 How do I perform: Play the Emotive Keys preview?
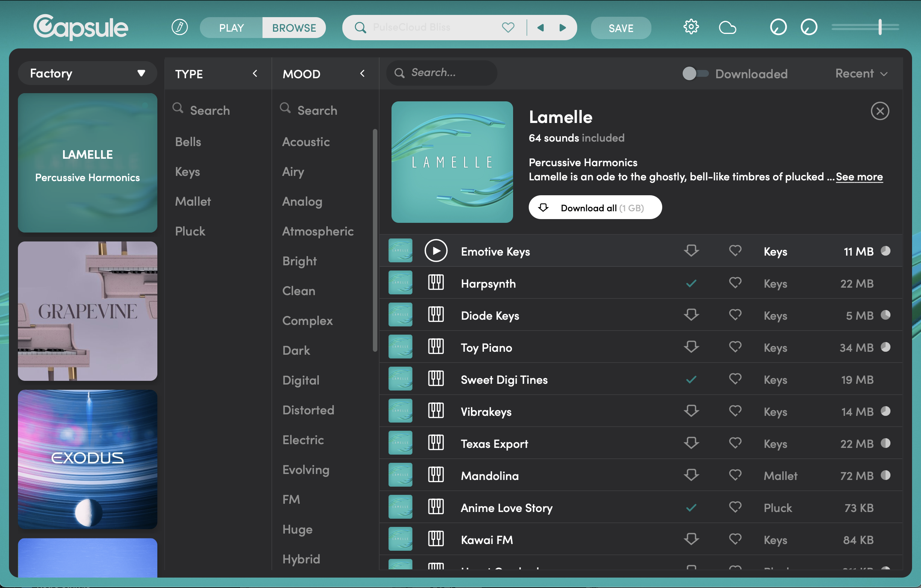[x=436, y=251]
